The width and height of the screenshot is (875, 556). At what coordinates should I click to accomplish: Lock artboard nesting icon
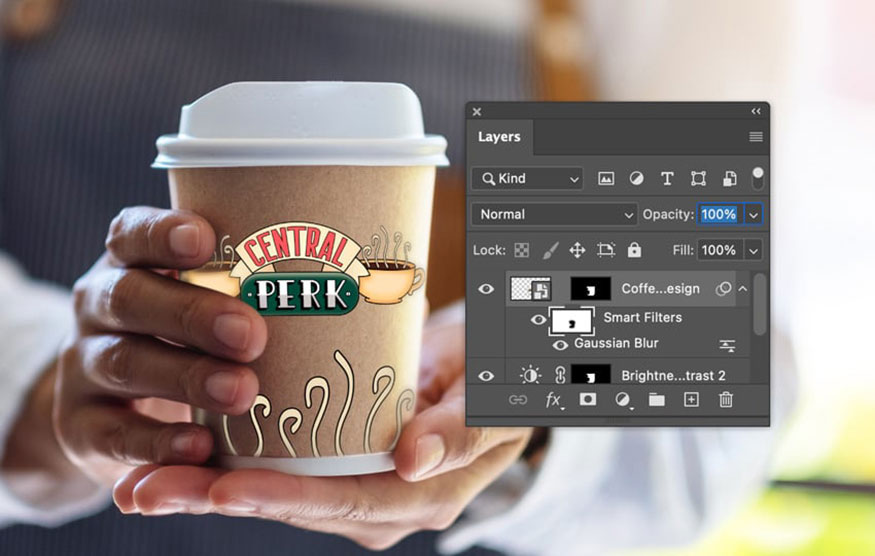pyautogui.click(x=605, y=250)
